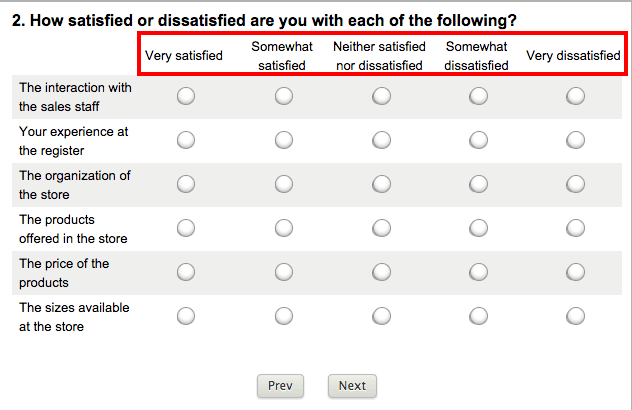Choose Very satisfied for price of products
Screen dimensions: 632x410
point(186,272)
